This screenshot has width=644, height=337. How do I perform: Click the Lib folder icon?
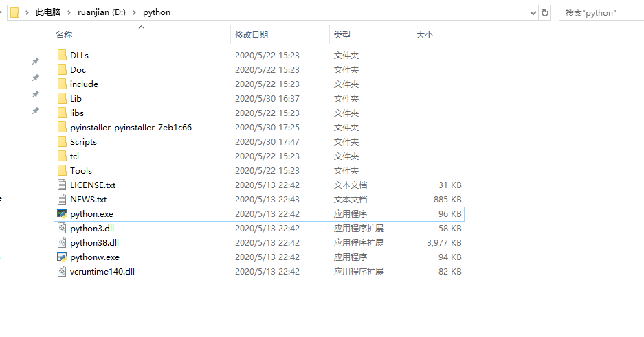click(62, 98)
